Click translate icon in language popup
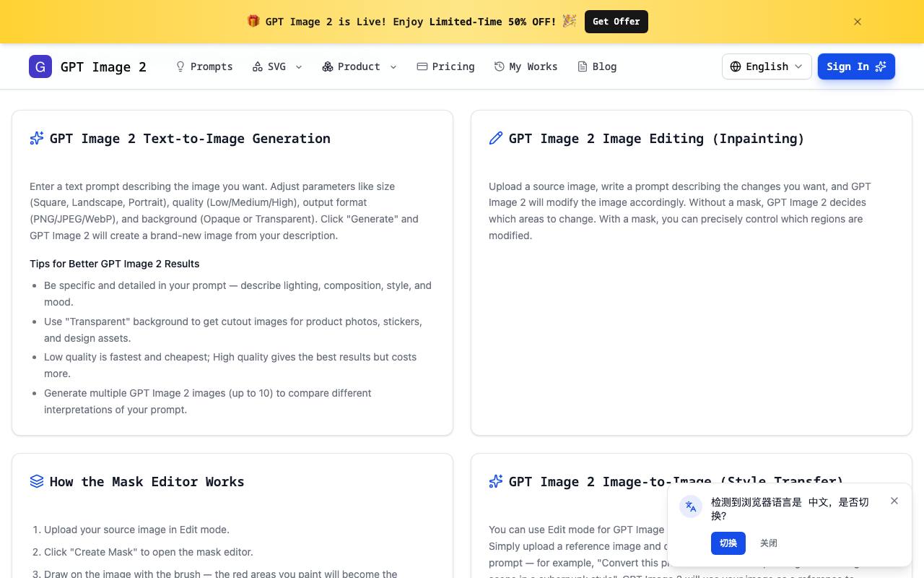Viewport: 924px width, 578px height. click(691, 506)
